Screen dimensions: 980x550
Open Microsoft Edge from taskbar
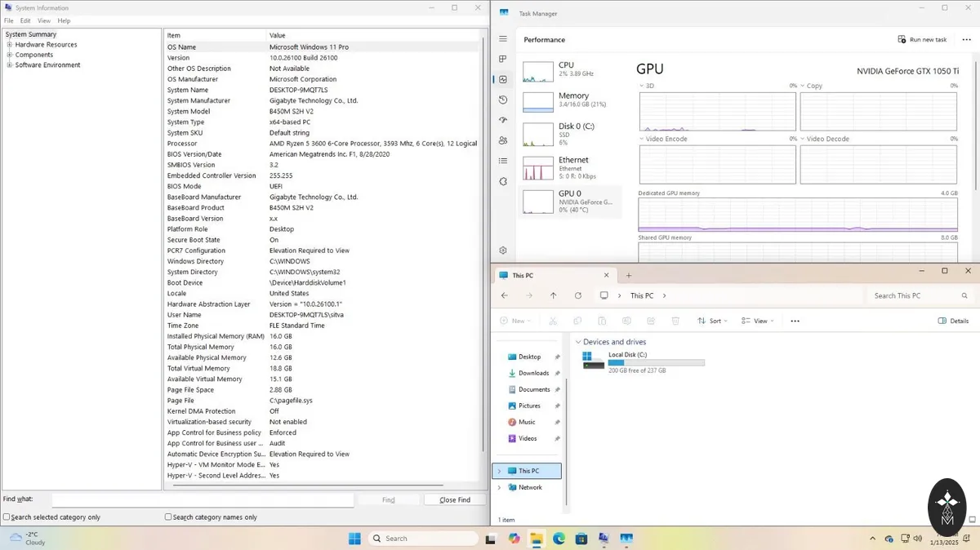(x=559, y=539)
